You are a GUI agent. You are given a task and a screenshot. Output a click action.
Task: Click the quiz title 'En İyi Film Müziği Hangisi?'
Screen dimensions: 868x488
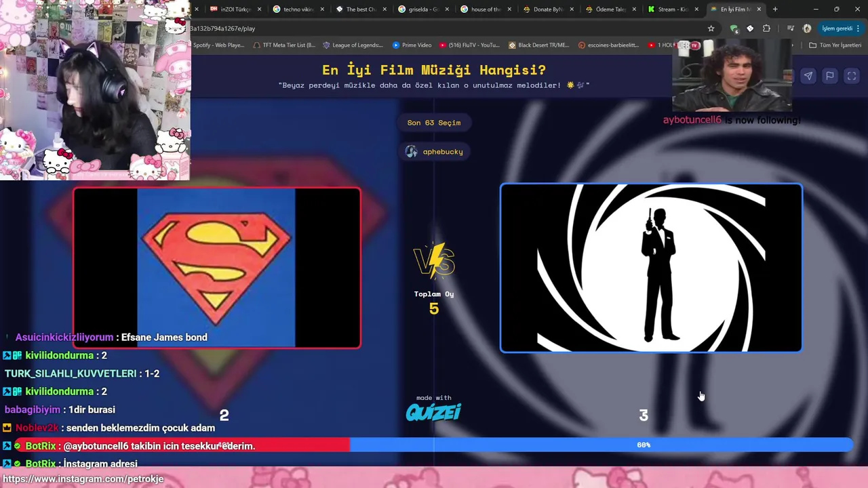[434, 70]
